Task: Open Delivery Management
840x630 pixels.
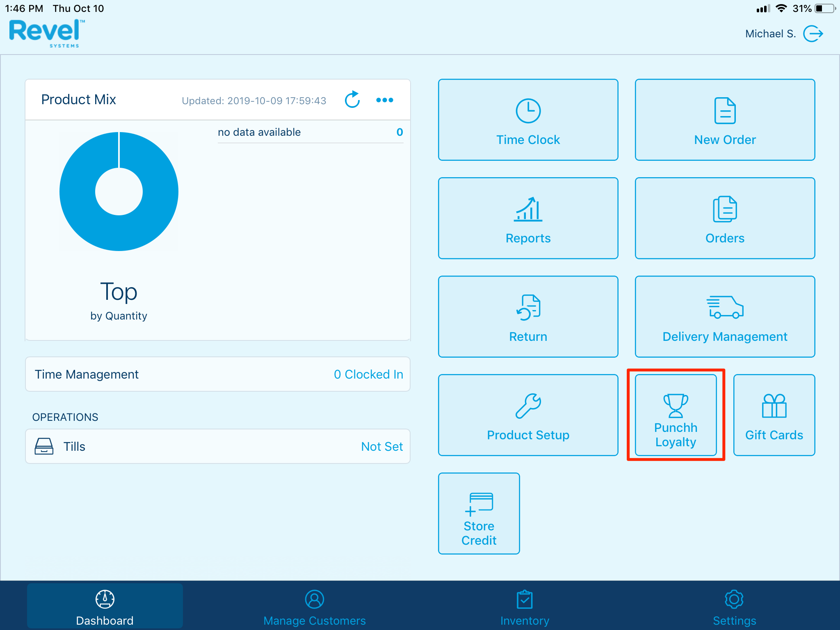Action: (x=725, y=317)
